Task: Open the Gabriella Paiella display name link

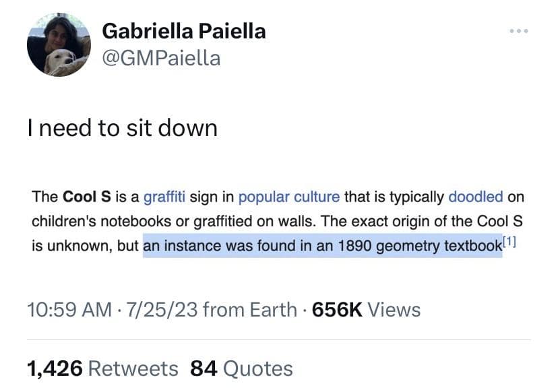Action: point(183,31)
